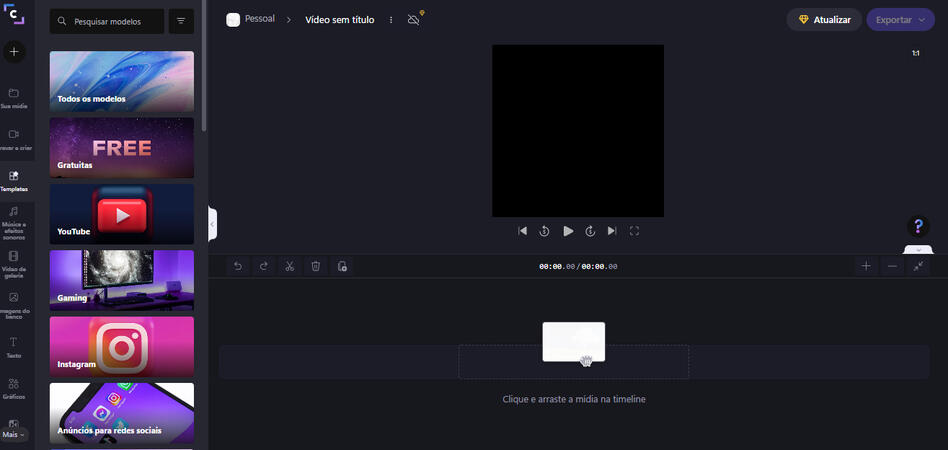The width and height of the screenshot is (948, 450).
Task: Undo the last action
Action: coord(238,266)
